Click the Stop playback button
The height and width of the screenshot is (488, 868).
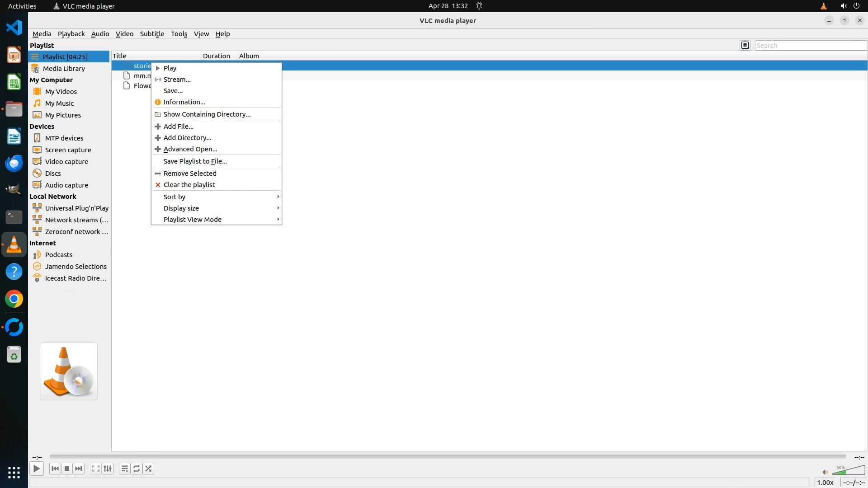(x=67, y=469)
